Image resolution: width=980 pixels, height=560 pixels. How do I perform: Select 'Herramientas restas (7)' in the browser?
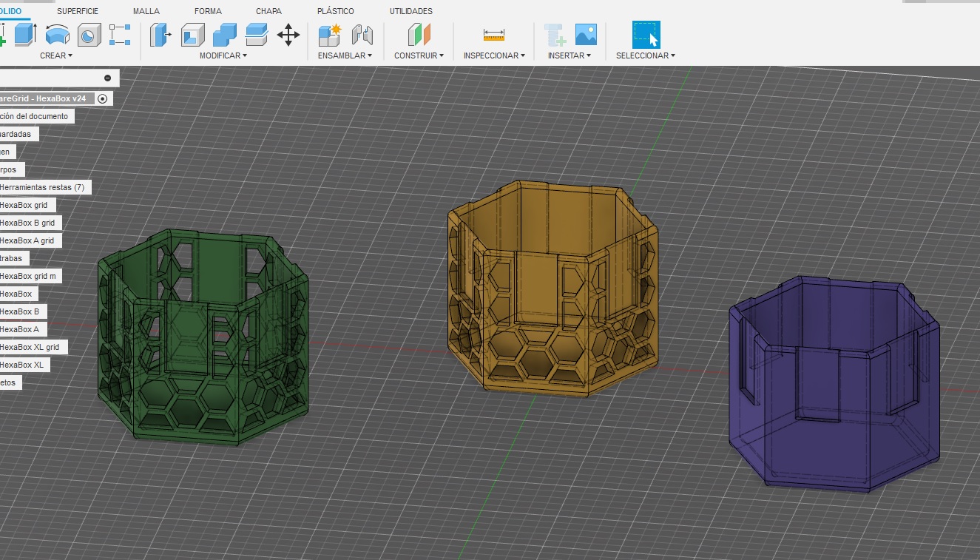click(x=41, y=187)
